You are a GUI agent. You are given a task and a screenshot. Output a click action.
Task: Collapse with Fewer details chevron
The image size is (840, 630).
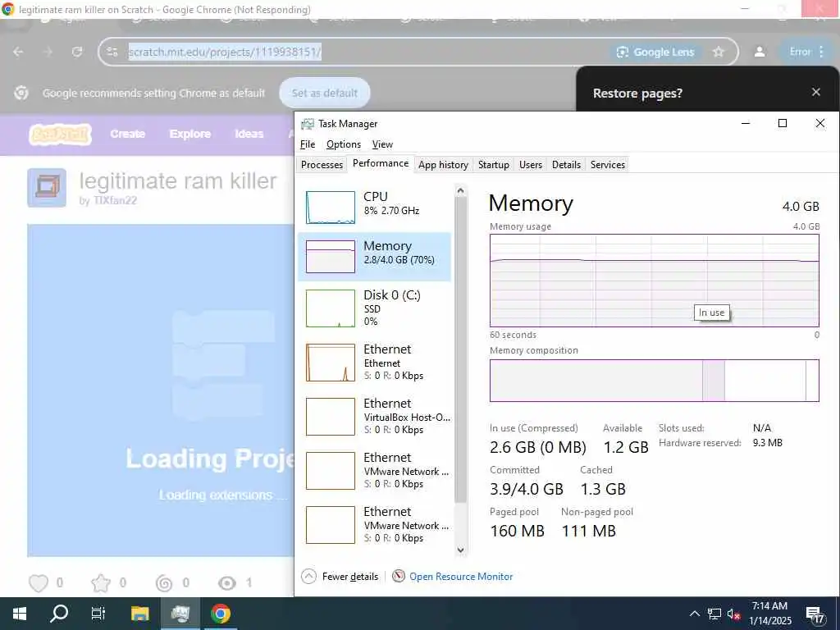coord(308,577)
